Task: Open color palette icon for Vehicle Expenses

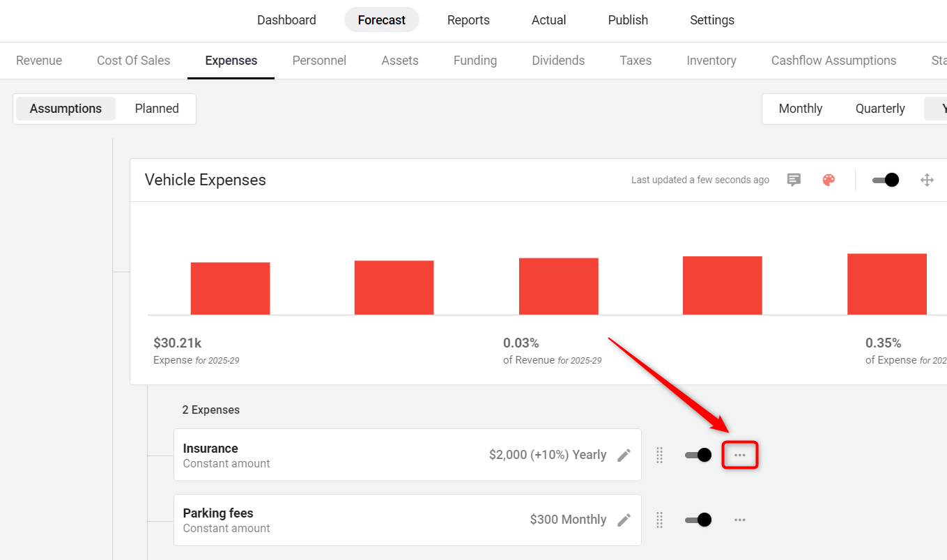Action: pos(829,180)
